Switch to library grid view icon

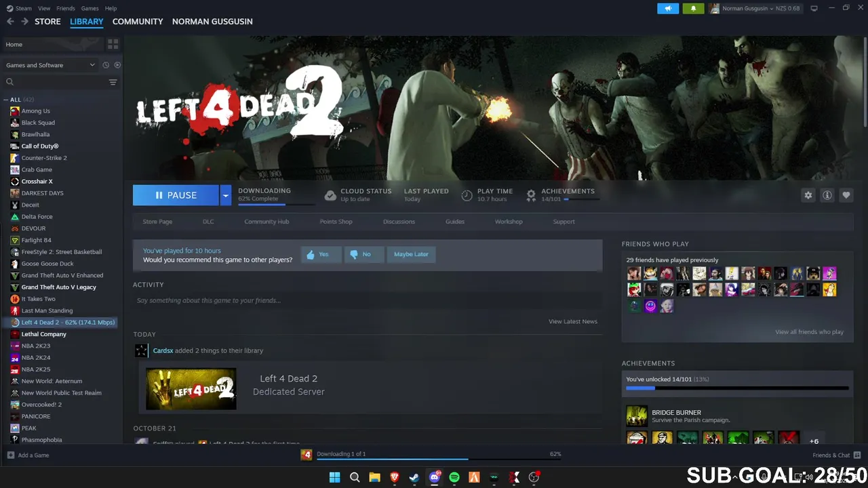pyautogui.click(x=113, y=44)
